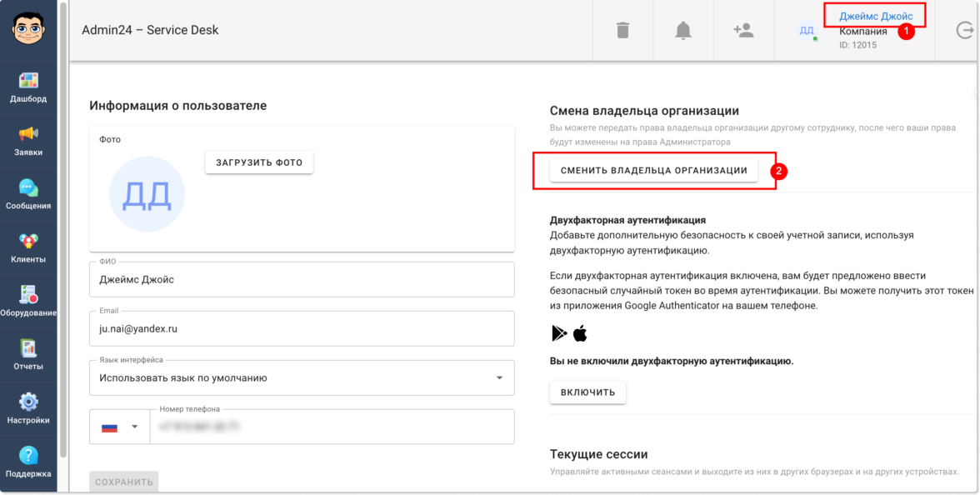The image size is (980, 495).
Task: Click ЗАГРУЗИТЬ ФОТО button
Action: click(259, 162)
